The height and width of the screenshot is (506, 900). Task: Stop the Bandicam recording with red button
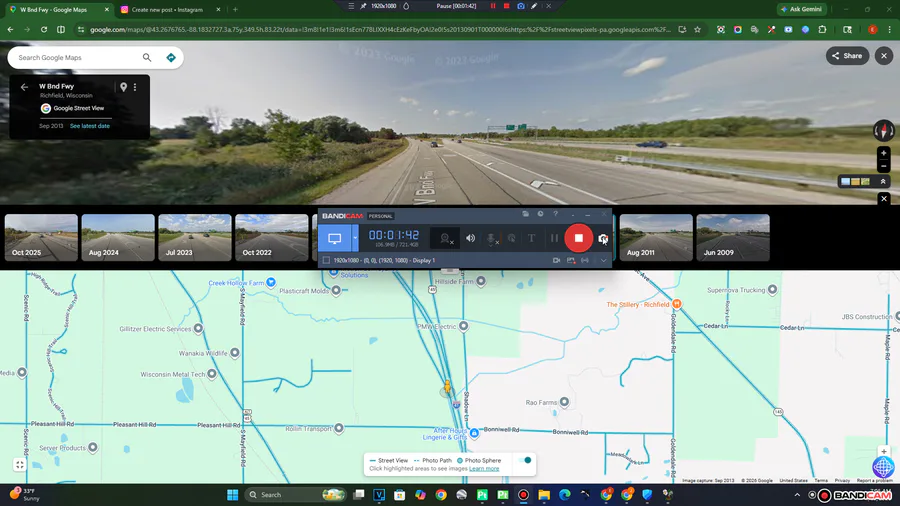click(x=579, y=238)
